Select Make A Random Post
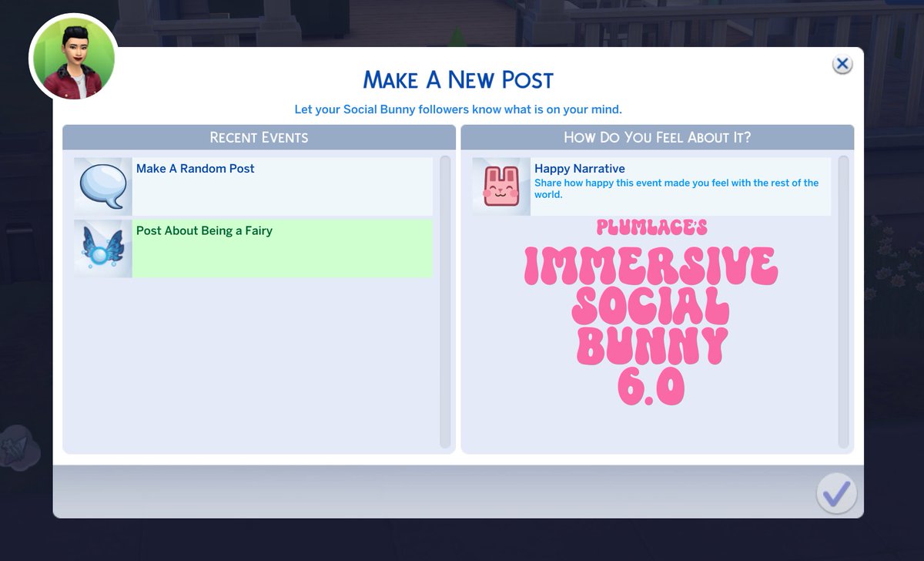The height and width of the screenshot is (561, 924). coord(253,186)
